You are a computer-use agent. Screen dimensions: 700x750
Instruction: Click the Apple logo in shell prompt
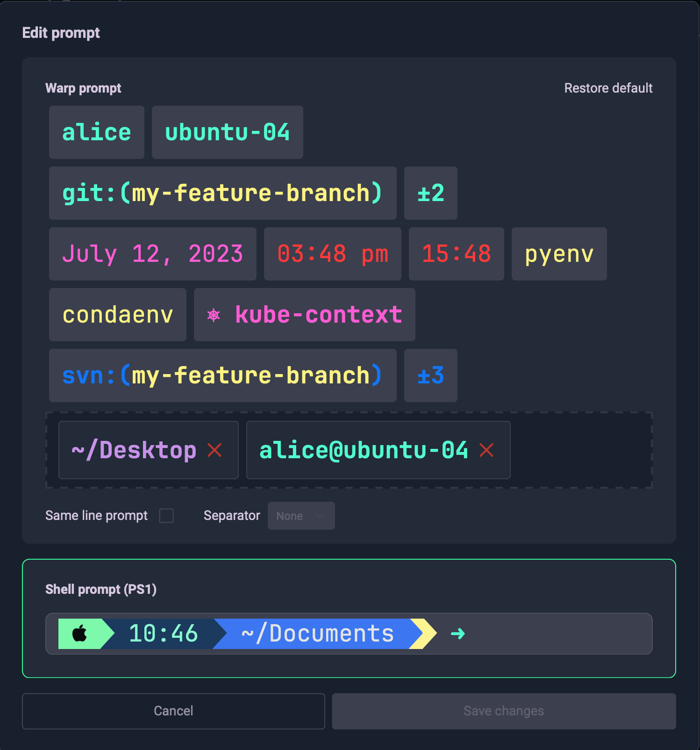[80, 634]
